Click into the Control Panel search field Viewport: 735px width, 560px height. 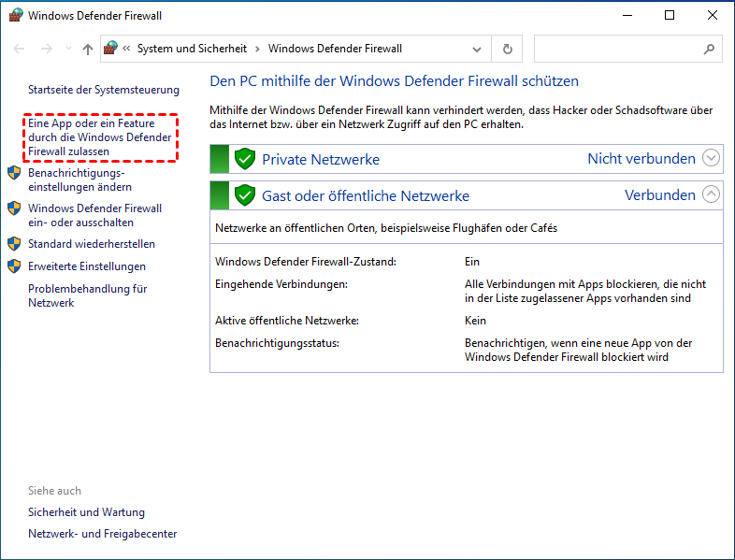tap(615, 49)
